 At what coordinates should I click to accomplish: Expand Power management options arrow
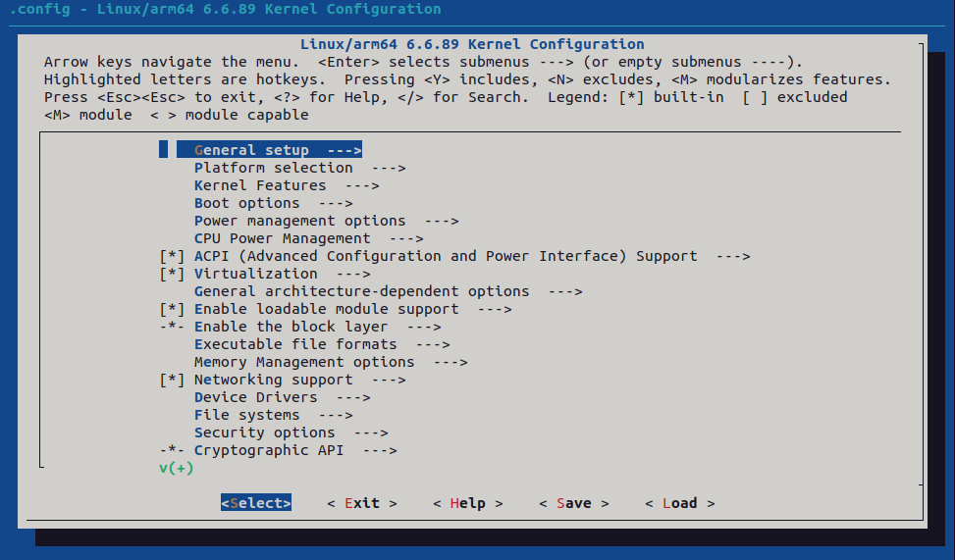click(x=441, y=221)
